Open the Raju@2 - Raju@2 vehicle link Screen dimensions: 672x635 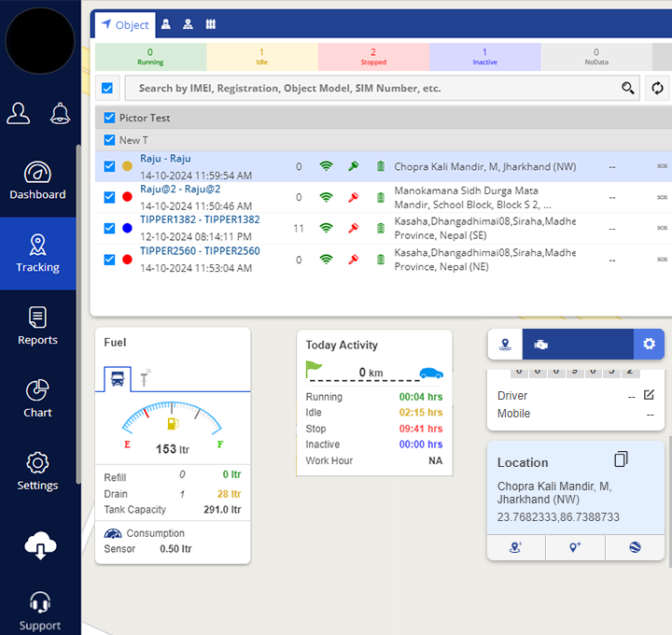click(x=180, y=189)
